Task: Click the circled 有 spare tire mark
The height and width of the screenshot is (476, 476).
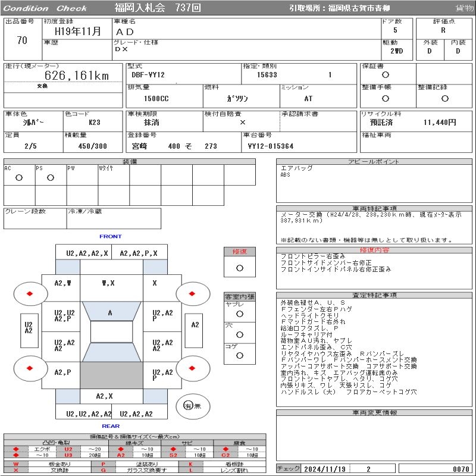Action: click(x=188, y=406)
